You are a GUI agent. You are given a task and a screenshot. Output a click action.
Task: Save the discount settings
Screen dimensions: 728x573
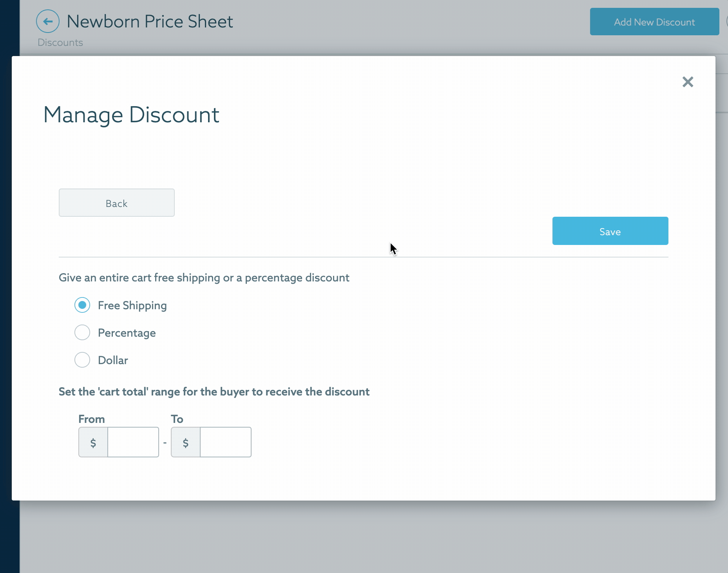tap(610, 231)
